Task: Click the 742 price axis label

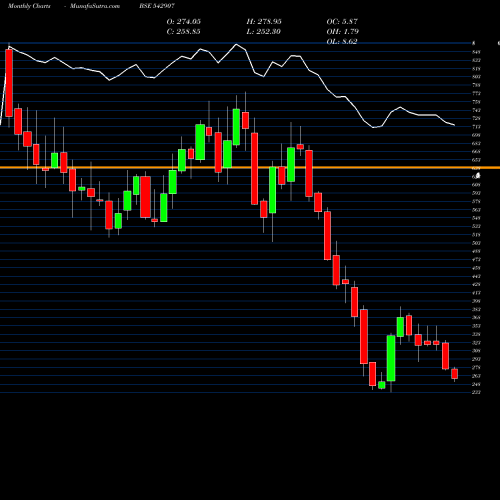Action: pyautogui.click(x=477, y=110)
